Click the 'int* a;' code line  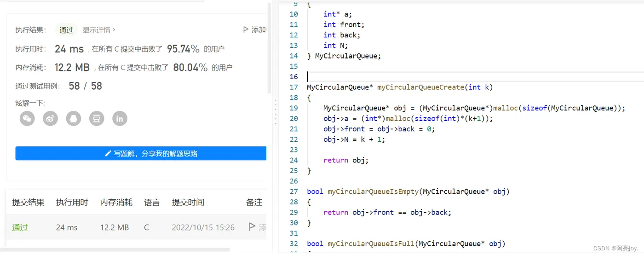[338, 14]
